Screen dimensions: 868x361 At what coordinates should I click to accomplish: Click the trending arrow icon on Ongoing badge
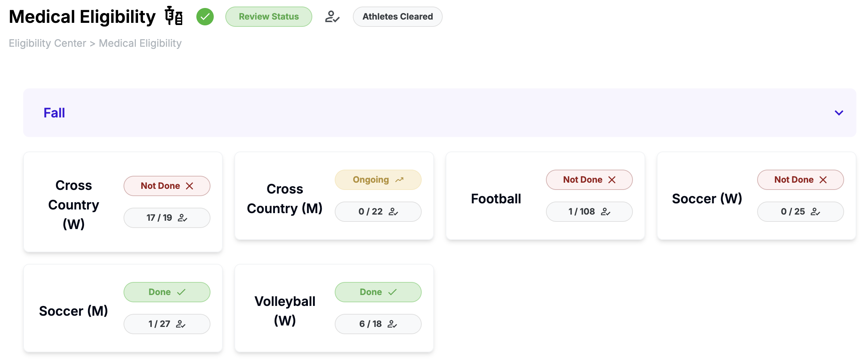(399, 180)
